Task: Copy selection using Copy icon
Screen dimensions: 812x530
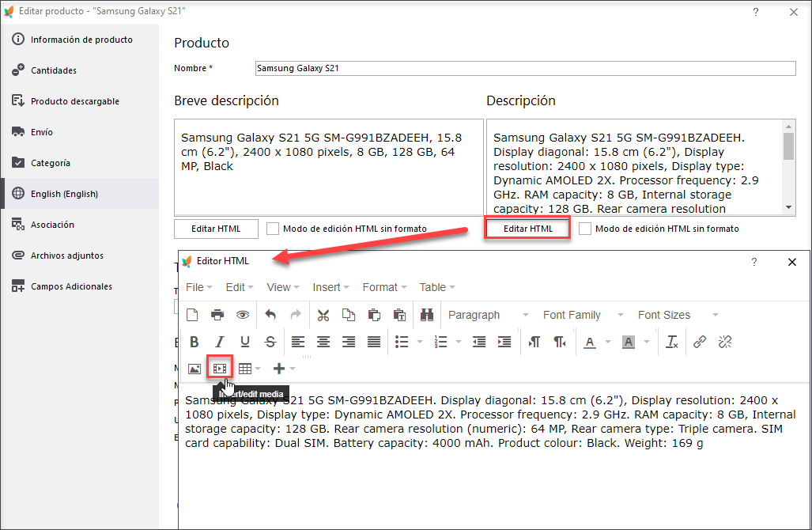Action: (x=349, y=315)
